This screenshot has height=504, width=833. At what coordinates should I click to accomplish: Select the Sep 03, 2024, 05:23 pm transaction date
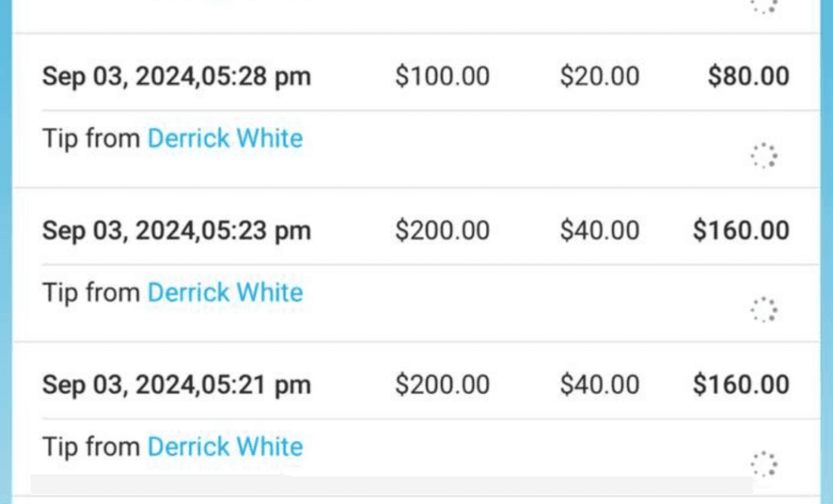tap(176, 231)
